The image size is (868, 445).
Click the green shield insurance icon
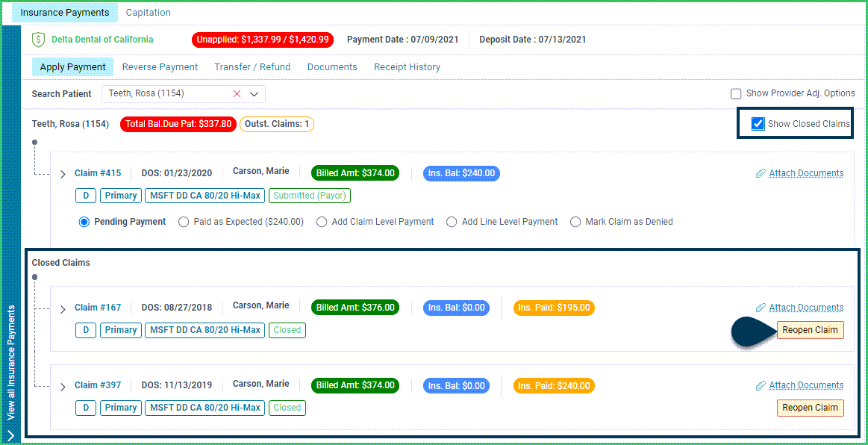click(38, 40)
